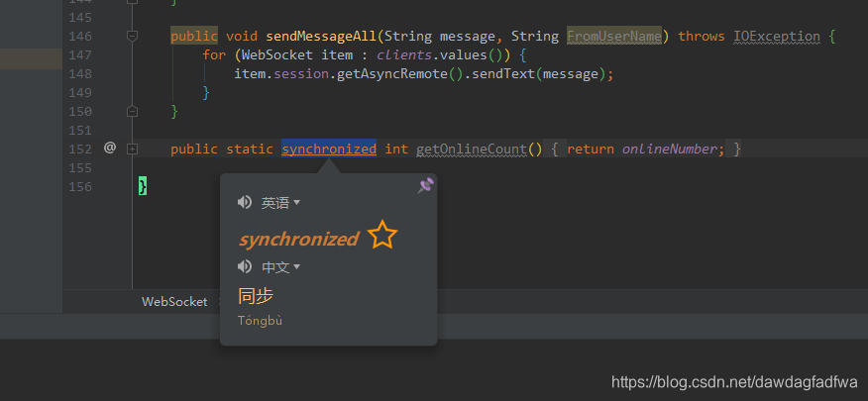Pin the translation popup with pushpin icon
868x401 pixels.
point(425,186)
